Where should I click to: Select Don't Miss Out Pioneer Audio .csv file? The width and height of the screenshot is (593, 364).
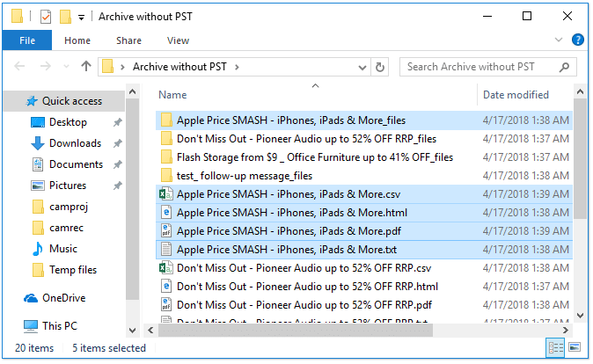pos(364,268)
